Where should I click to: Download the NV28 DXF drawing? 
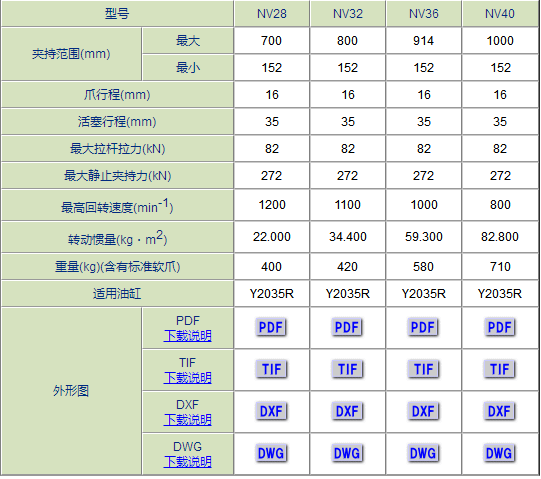(x=271, y=411)
